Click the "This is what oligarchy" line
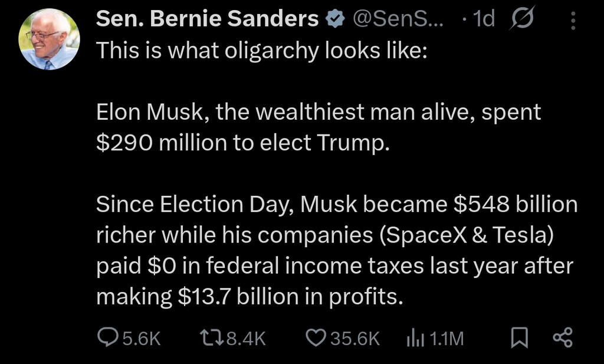The width and height of the screenshot is (604, 364). [260, 51]
